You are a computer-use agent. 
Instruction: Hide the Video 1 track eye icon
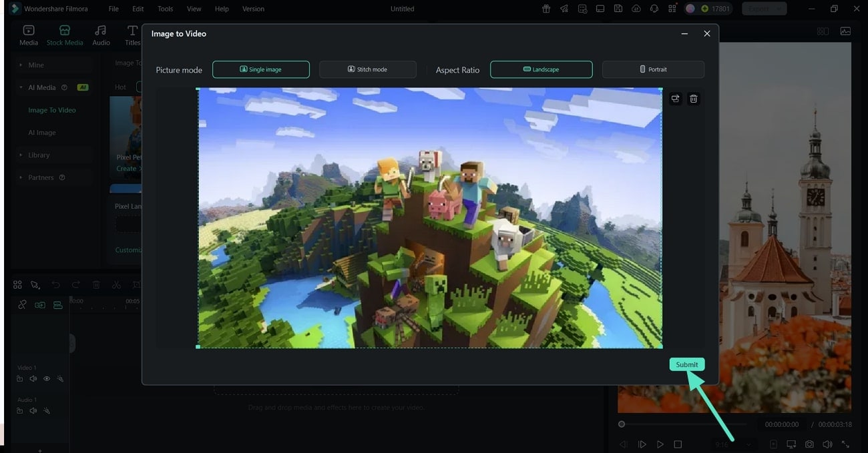pyautogui.click(x=47, y=379)
